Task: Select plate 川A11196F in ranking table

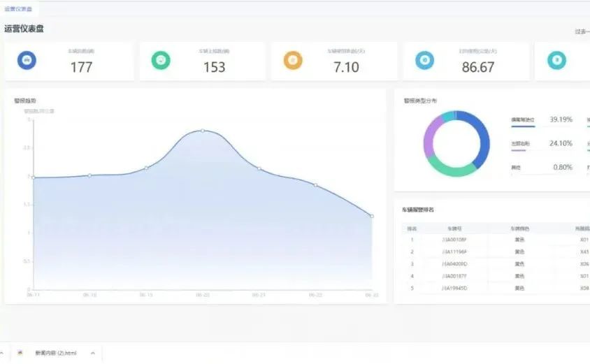Action: point(454,252)
